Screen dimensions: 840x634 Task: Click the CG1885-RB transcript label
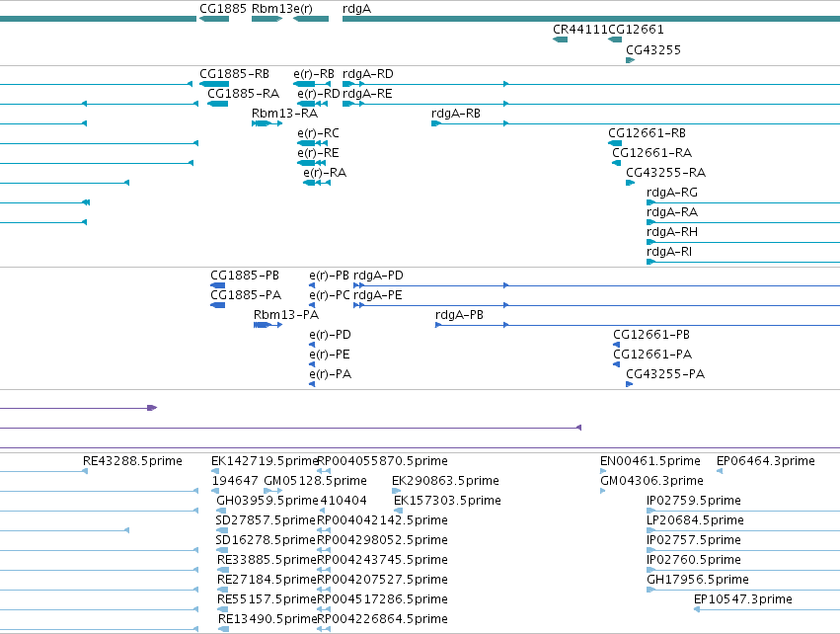tap(234, 74)
